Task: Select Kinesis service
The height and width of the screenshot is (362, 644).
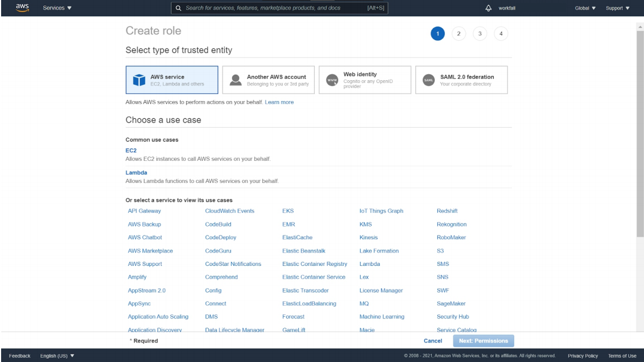Action: (368, 238)
